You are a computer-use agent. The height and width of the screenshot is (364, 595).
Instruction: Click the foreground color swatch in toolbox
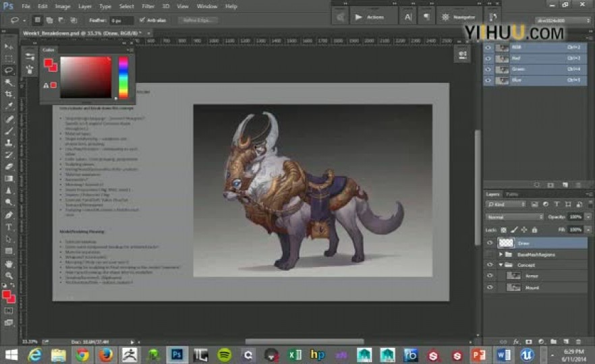click(x=7, y=295)
